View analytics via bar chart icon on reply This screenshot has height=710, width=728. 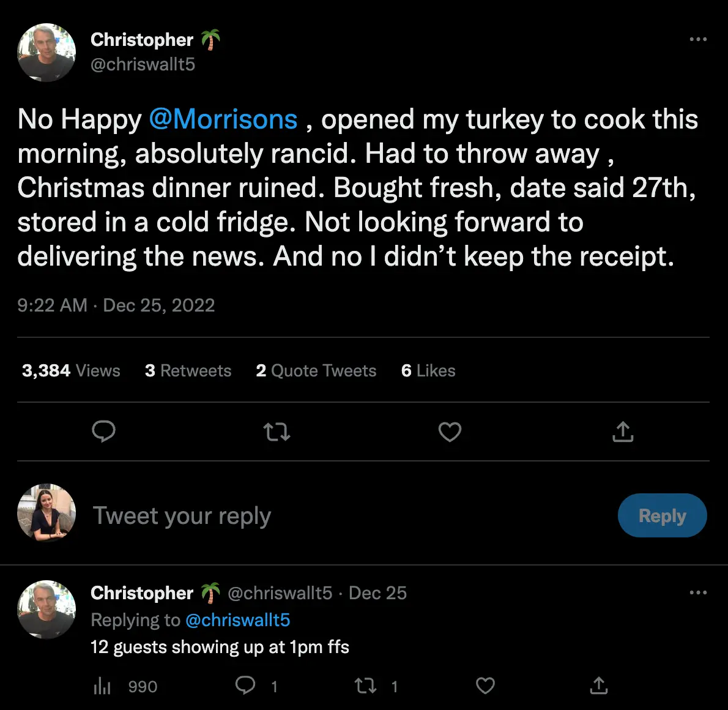tap(102, 686)
